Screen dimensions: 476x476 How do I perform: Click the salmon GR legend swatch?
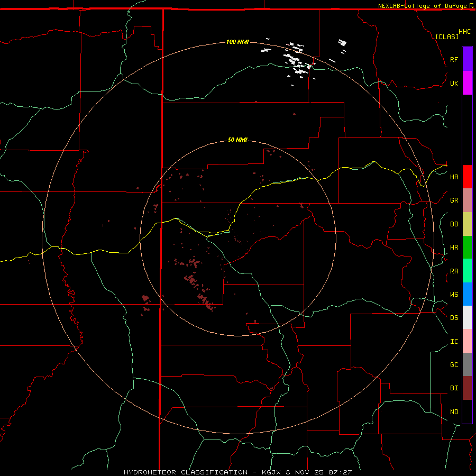pyautogui.click(x=467, y=200)
